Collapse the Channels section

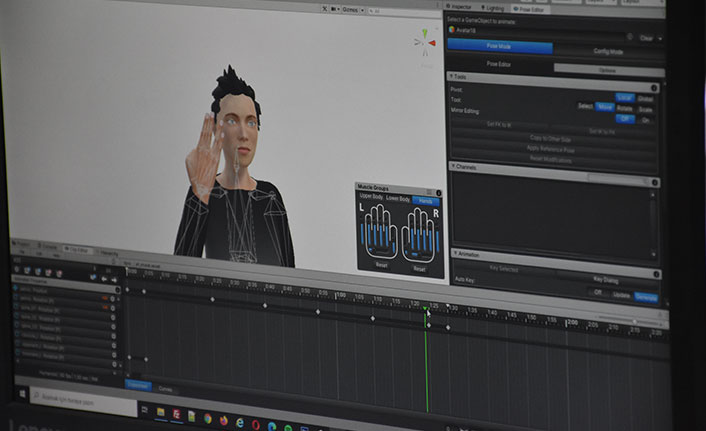click(x=452, y=167)
